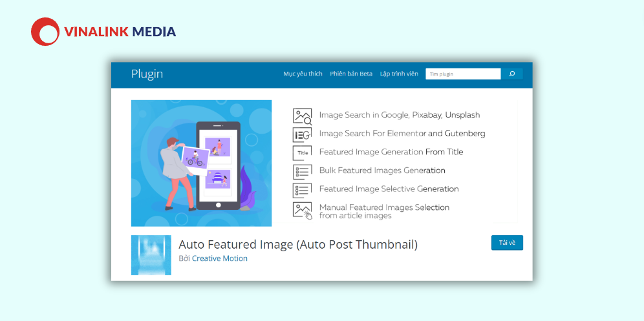
Task: Click 'Manual Featured Images Selection' text
Action: tap(384, 207)
